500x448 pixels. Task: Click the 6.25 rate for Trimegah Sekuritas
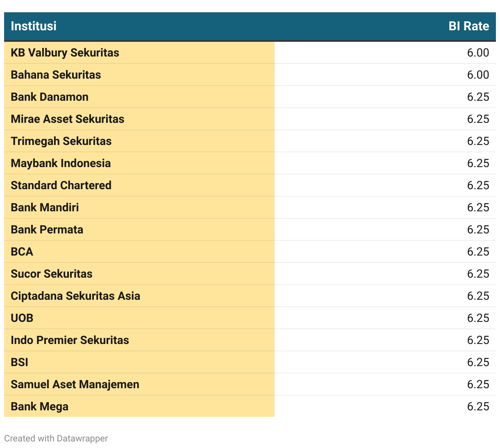478,141
